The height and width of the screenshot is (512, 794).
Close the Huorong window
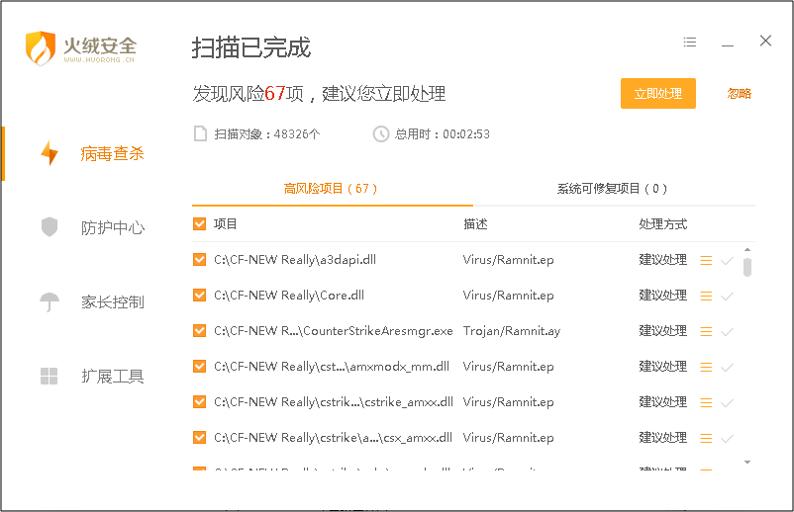(766, 41)
